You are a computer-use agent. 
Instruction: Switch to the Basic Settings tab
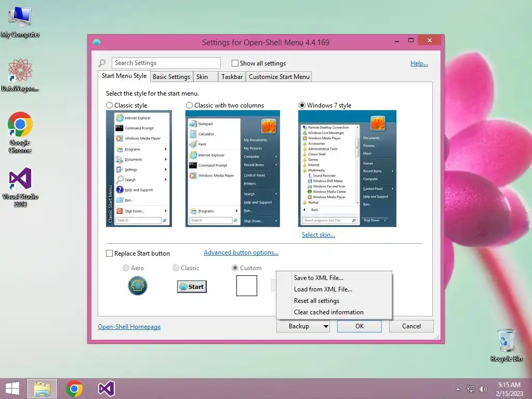[x=171, y=77]
